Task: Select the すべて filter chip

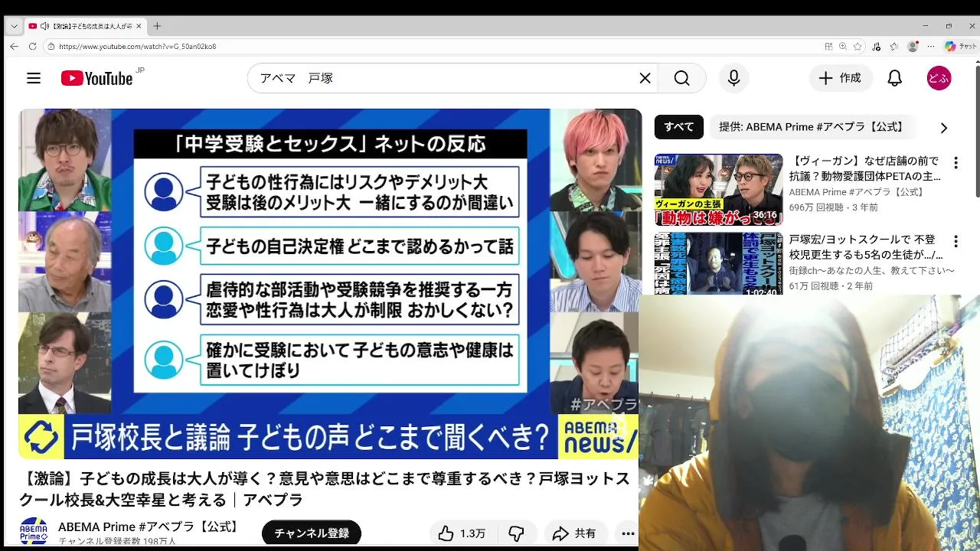Action: point(678,127)
